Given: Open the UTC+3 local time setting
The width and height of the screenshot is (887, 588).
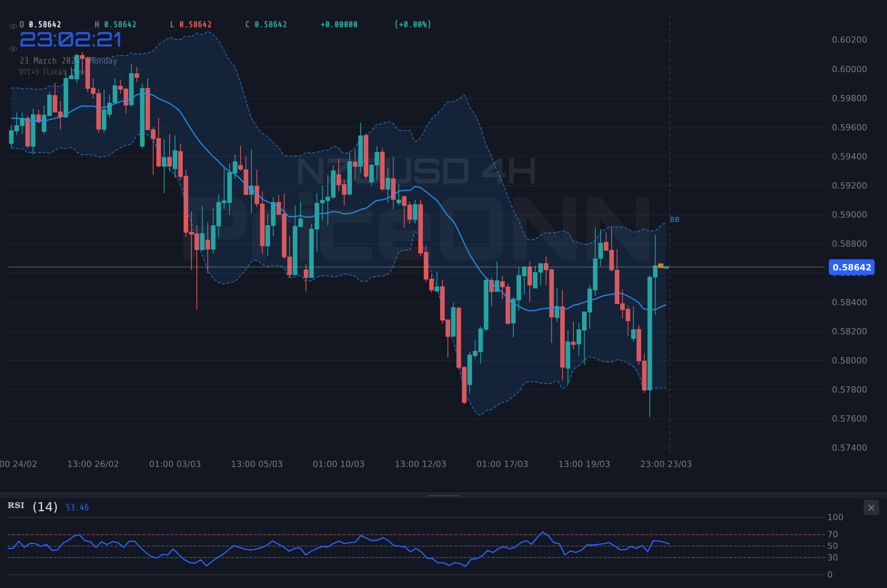Looking at the screenshot, I should point(52,72).
